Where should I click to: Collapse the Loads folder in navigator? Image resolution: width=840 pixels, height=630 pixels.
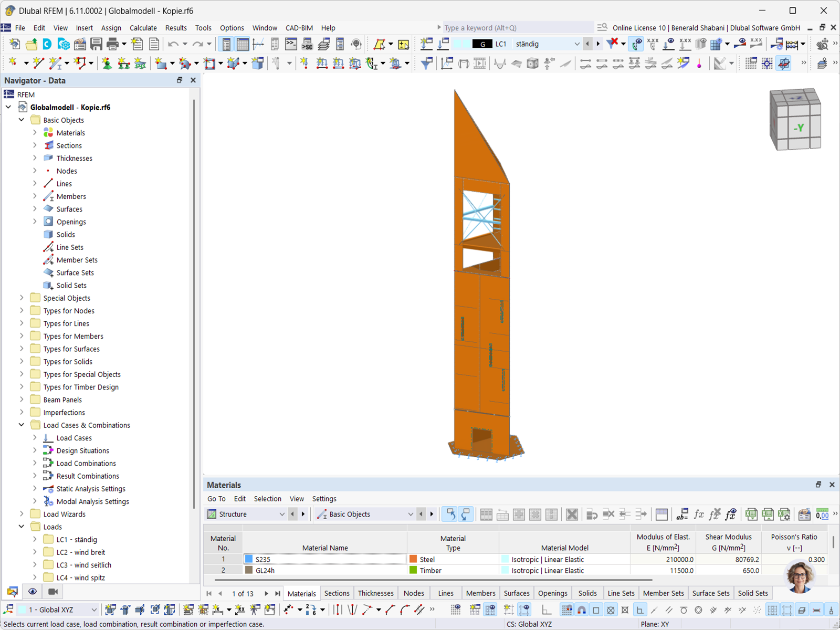[21, 527]
